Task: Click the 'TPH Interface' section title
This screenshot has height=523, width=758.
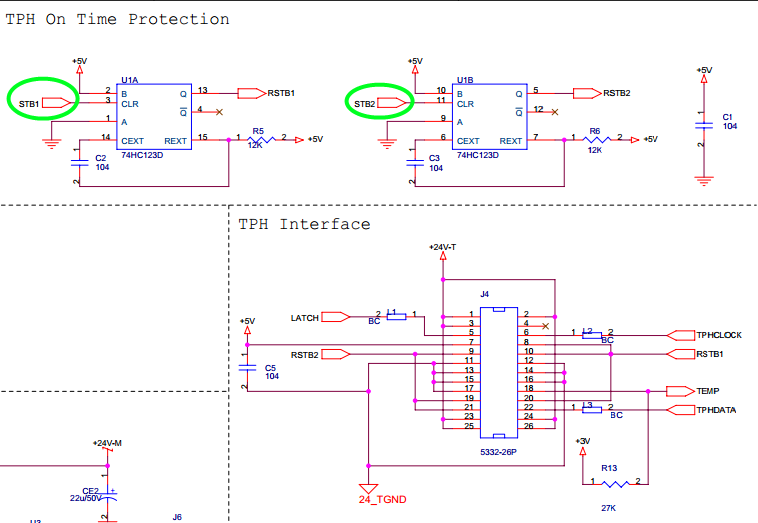Action: [305, 224]
